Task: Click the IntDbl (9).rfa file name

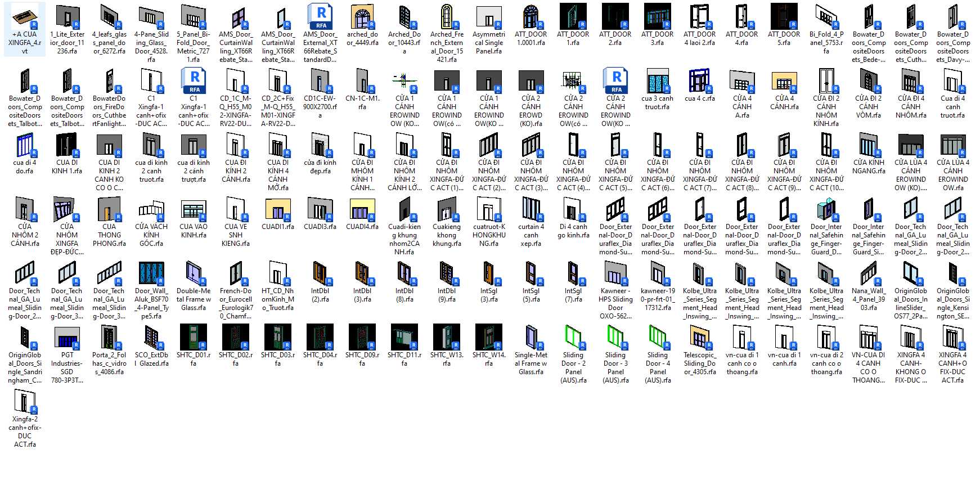Action: pos(447,295)
